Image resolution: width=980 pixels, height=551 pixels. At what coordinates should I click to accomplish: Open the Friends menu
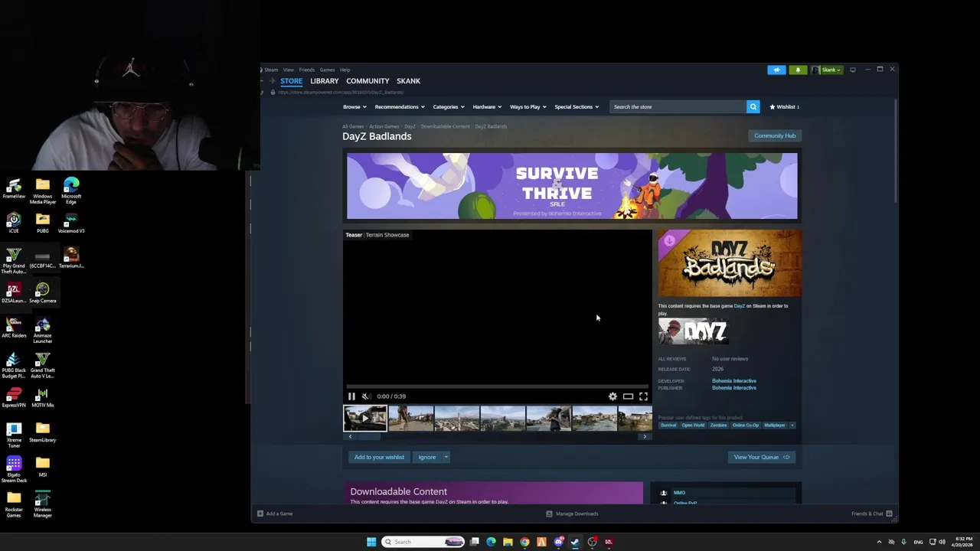point(307,70)
